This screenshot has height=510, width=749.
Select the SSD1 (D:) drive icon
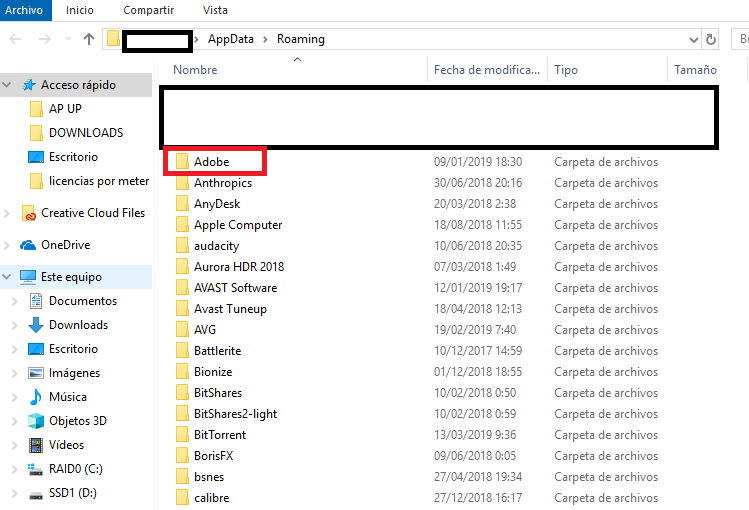pyautogui.click(x=36, y=495)
